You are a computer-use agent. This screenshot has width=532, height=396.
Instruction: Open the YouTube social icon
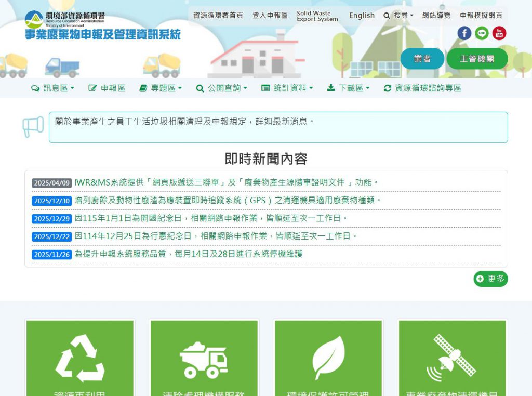(499, 33)
